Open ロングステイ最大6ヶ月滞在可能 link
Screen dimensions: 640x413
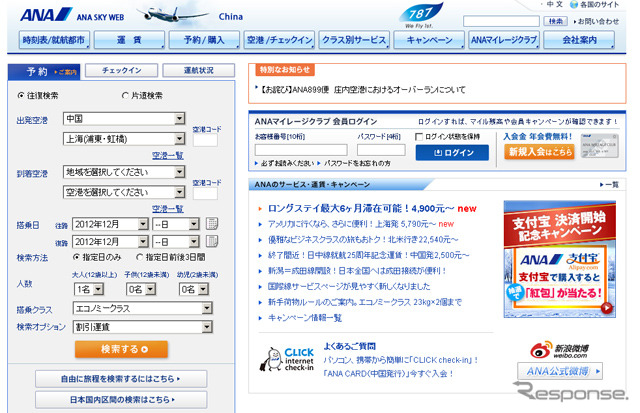click(360, 208)
